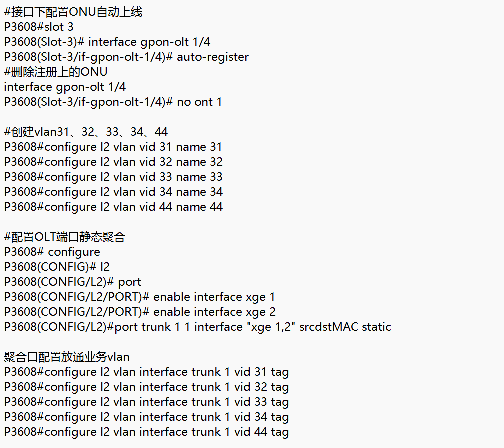Click the "P3608(CONFIG/L2)# port" line
Viewport: 504px width, 448px height.
click(x=72, y=282)
